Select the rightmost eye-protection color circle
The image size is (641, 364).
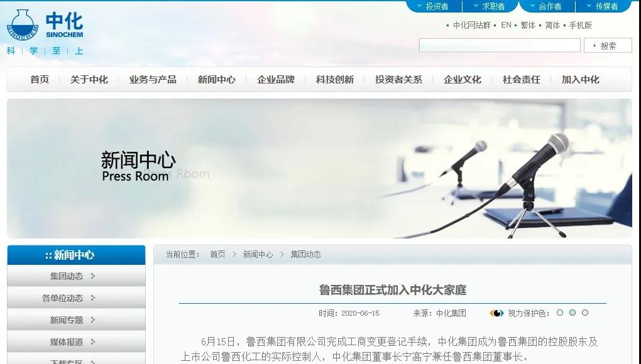(584, 313)
